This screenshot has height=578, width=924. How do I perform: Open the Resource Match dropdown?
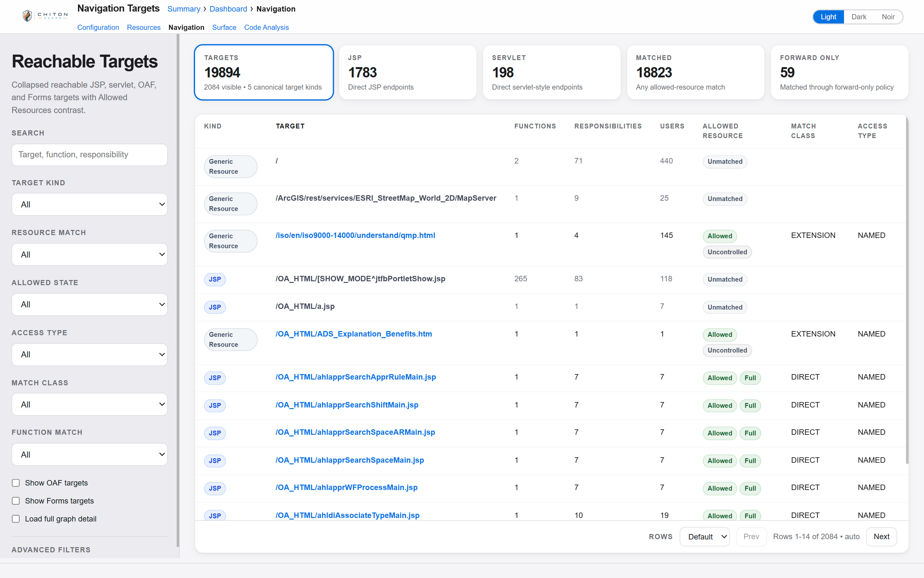(x=90, y=255)
